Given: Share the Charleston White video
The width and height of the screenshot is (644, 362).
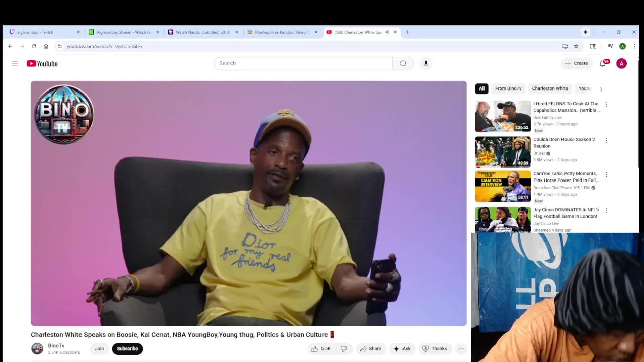Looking at the screenshot, I should click(x=370, y=349).
